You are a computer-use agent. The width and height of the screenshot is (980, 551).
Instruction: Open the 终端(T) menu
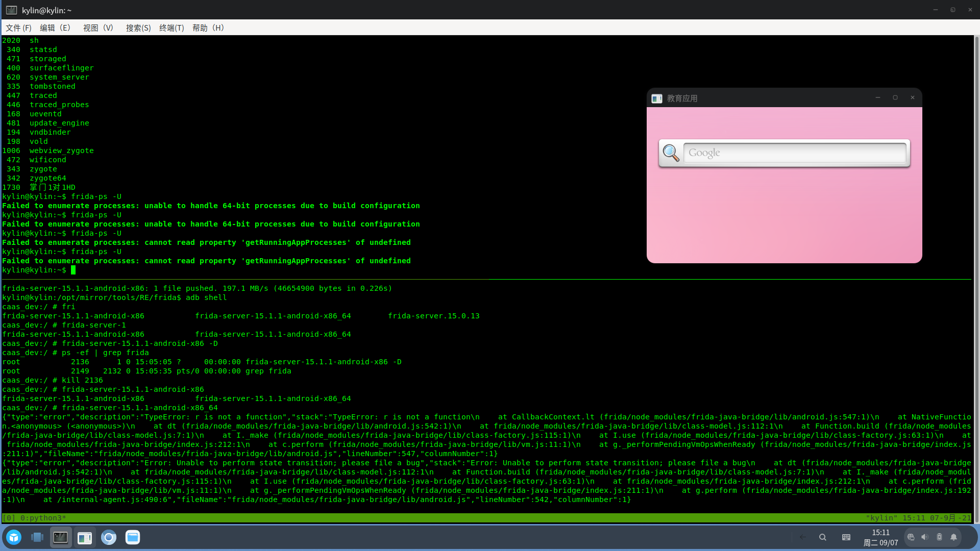[171, 28]
